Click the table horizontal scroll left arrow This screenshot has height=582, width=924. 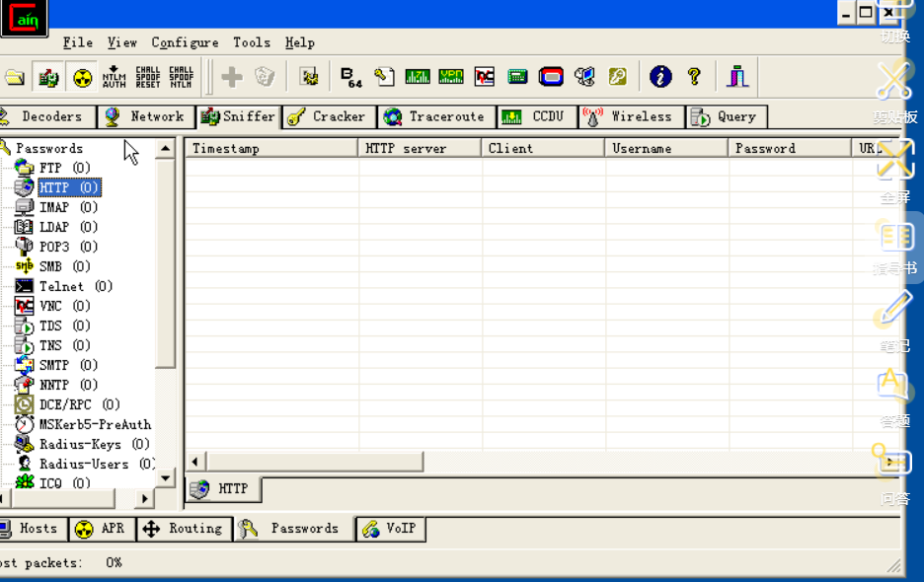point(195,462)
